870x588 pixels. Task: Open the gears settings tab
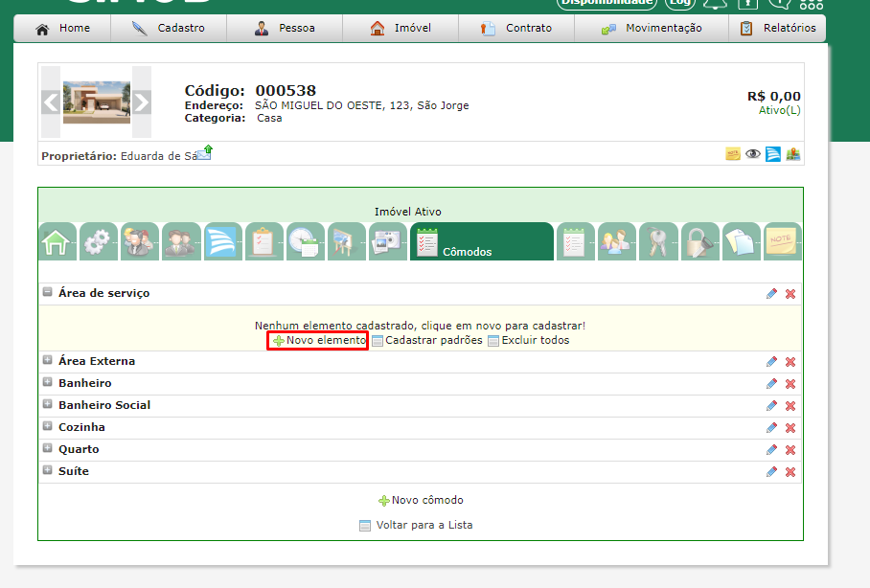pos(99,241)
